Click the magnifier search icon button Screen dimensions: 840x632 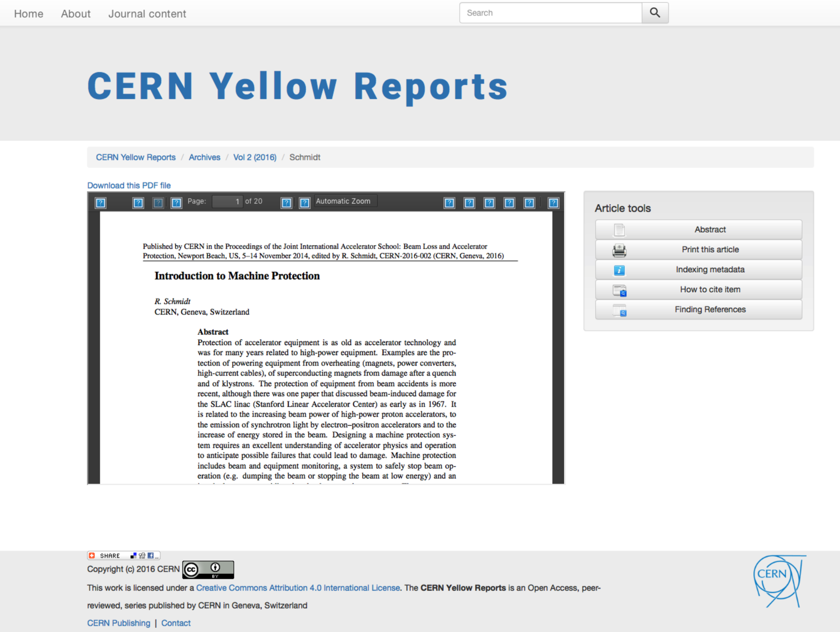[x=655, y=13]
